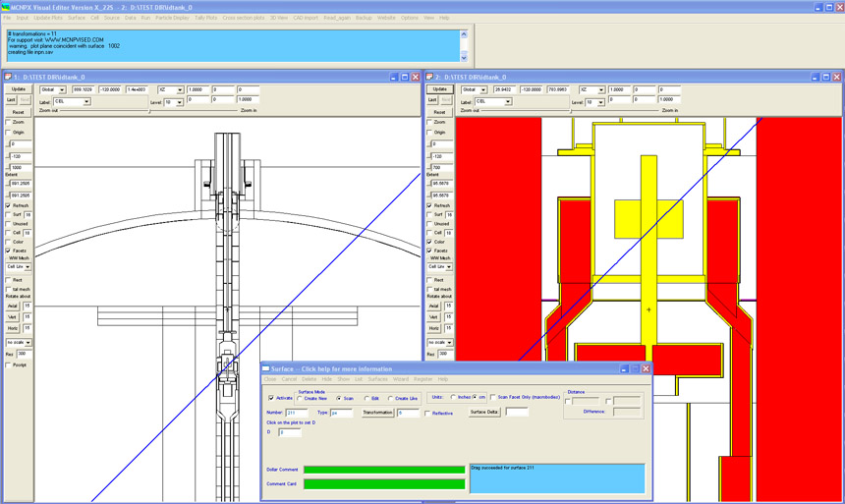This screenshot has height=504, width=845.
Task: Select Create Like surface mode
Action: coord(391,398)
